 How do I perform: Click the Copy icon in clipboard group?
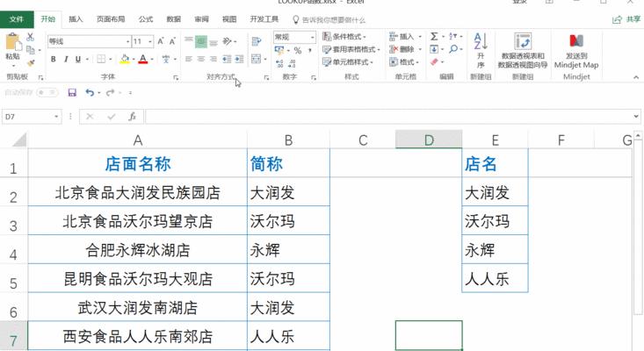[x=31, y=50]
